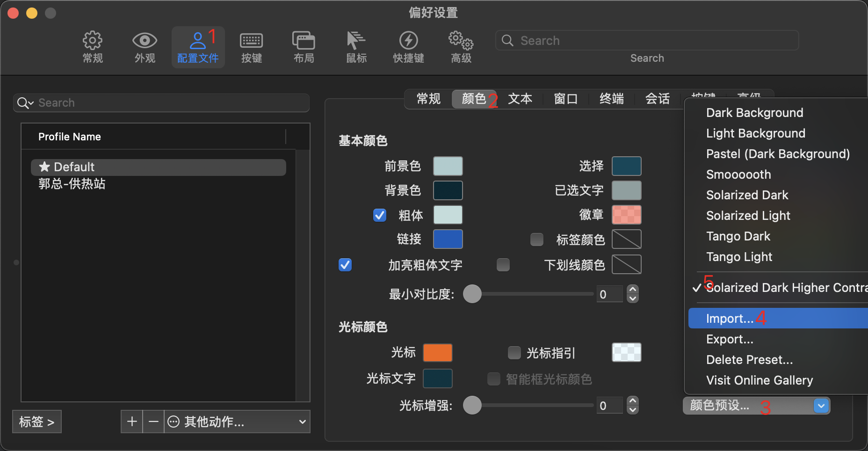The height and width of the screenshot is (451, 868).
Task: Click the minus button to remove profile
Action: pos(153,422)
